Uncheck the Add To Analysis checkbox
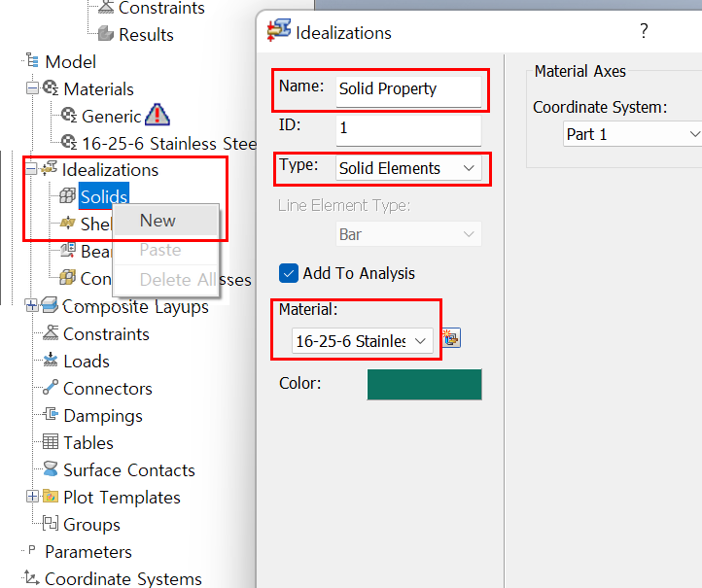702x588 pixels. pyautogui.click(x=288, y=274)
